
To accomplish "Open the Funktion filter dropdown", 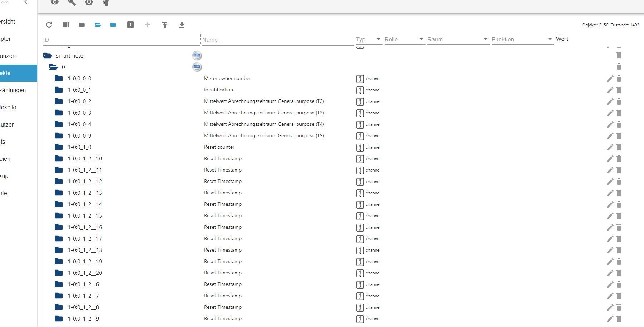I will (x=550, y=39).
